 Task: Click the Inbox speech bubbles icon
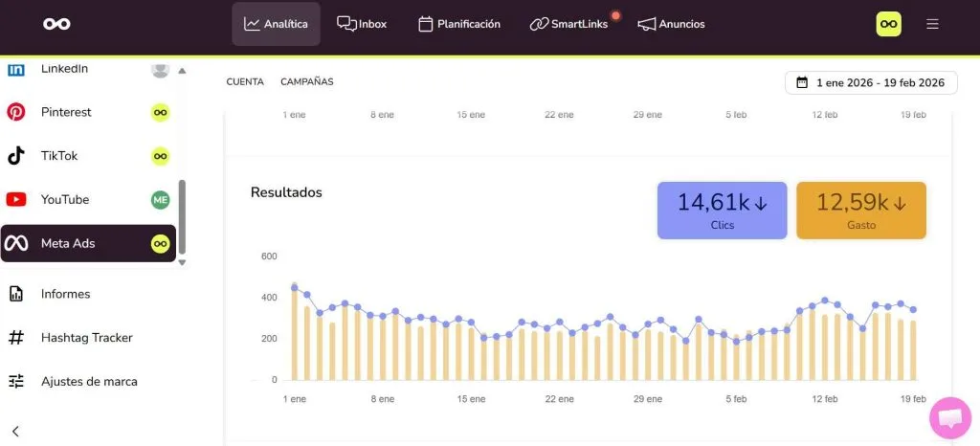tap(346, 24)
